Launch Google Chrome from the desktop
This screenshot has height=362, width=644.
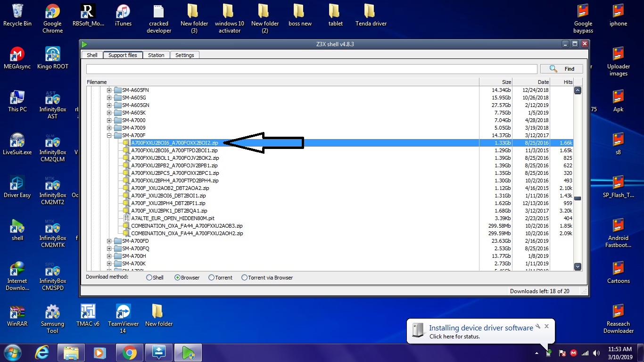[52, 18]
